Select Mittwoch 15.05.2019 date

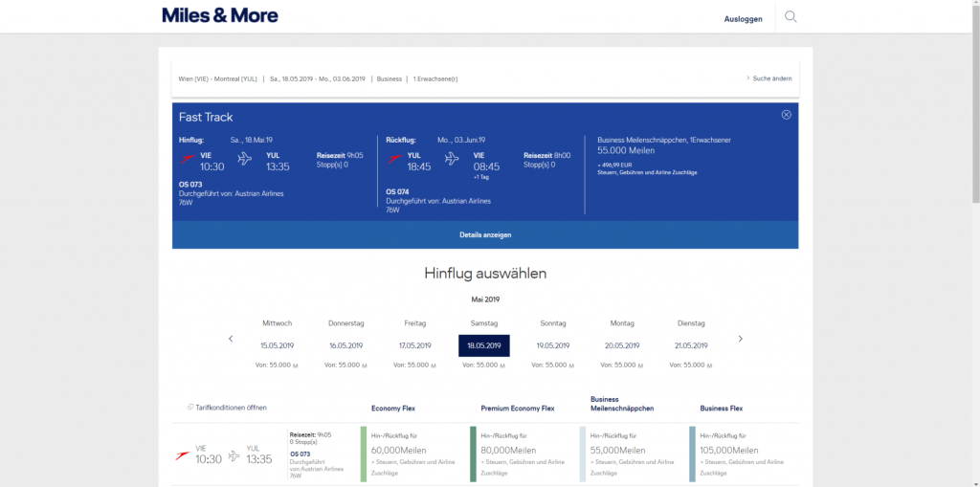click(x=277, y=345)
